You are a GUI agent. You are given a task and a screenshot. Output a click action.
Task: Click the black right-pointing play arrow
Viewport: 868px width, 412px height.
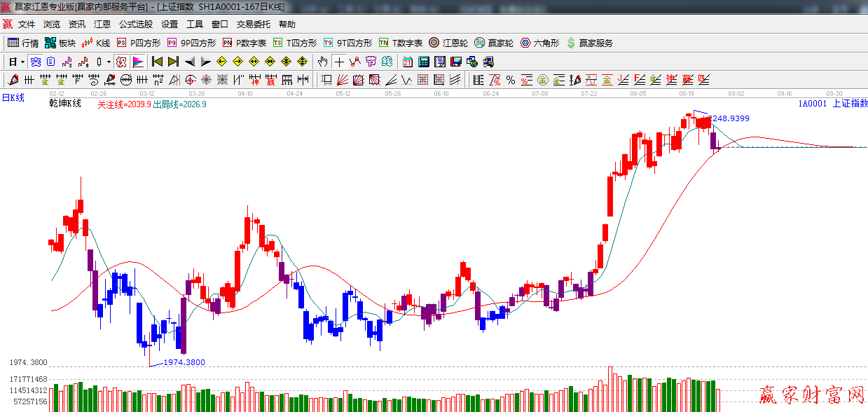point(206,62)
